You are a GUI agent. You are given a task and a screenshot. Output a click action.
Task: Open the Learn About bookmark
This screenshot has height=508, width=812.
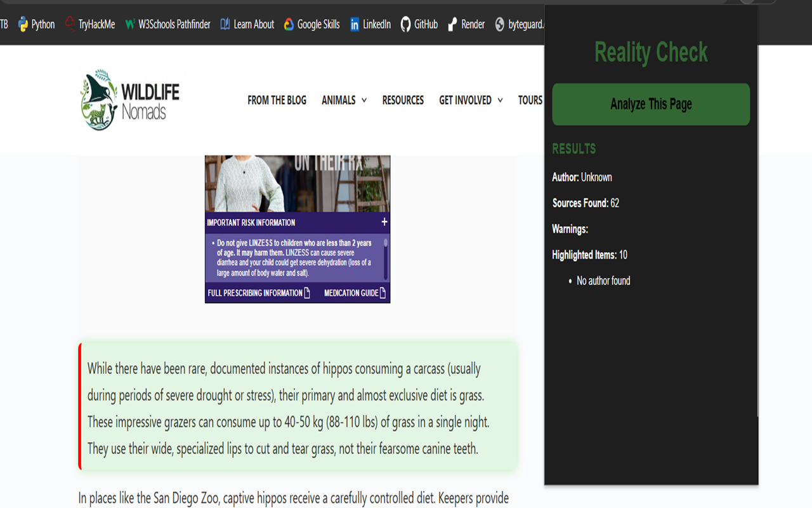coord(247,24)
